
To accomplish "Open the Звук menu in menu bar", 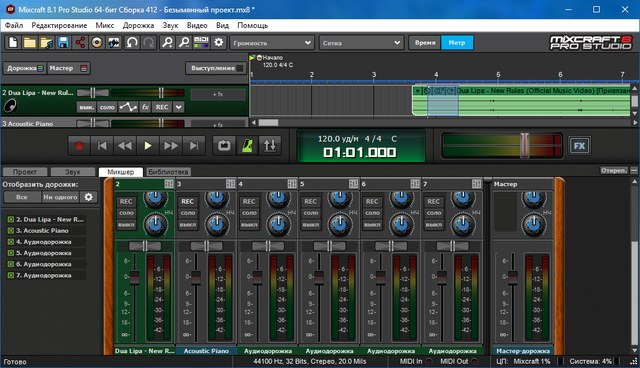I will 170,25.
